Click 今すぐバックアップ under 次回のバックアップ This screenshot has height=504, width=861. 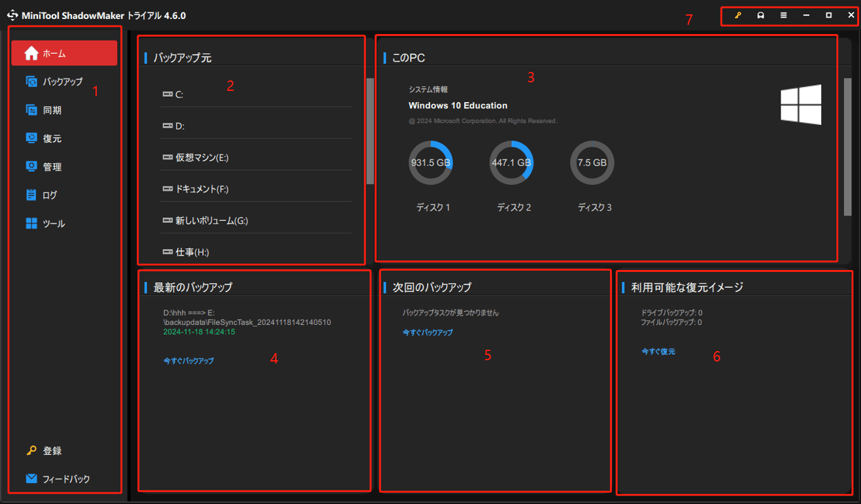pos(428,333)
